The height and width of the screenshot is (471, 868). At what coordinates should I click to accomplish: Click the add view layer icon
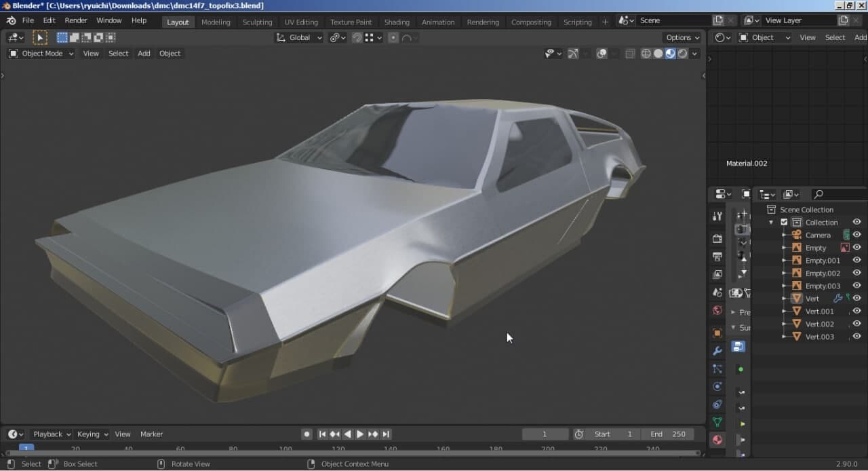click(x=844, y=20)
